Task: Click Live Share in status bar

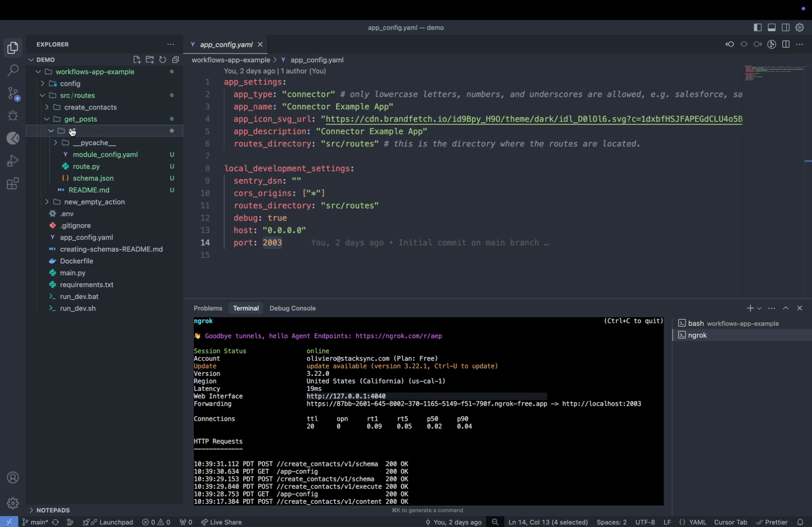Action: (x=221, y=522)
